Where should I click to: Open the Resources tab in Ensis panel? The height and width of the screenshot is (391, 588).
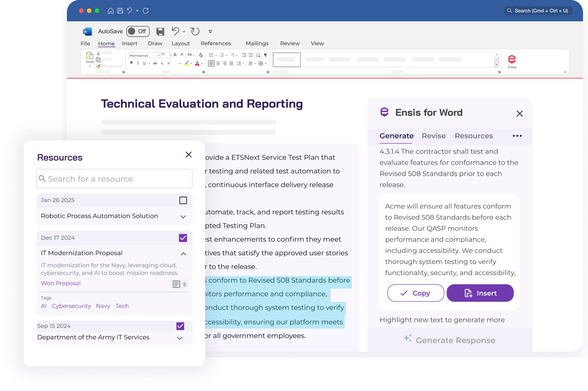[x=474, y=136]
